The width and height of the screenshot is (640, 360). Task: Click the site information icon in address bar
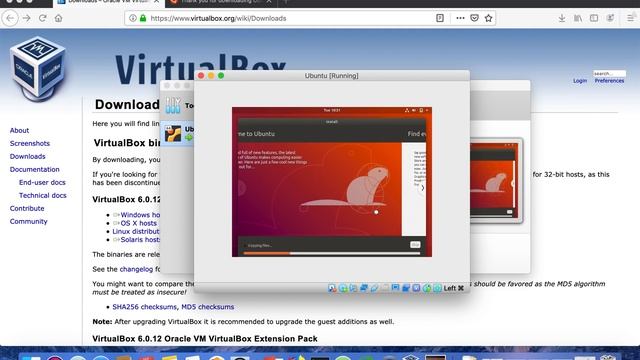tap(133, 18)
